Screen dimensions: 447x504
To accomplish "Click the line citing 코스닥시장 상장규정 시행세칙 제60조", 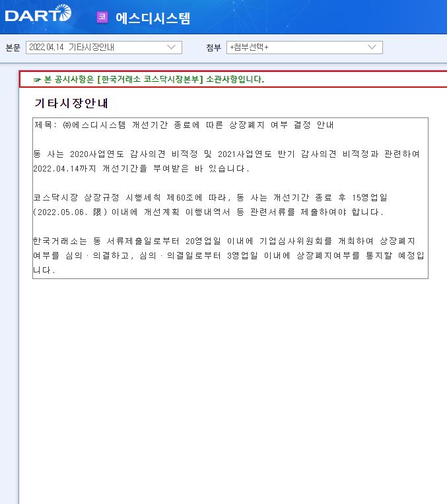I will pos(211,198).
